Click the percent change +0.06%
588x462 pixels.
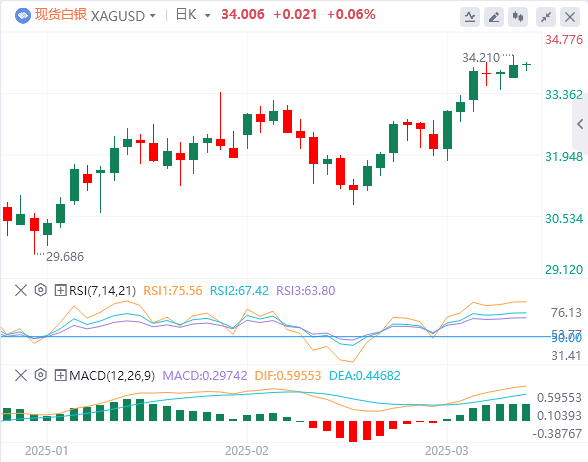[351, 15]
